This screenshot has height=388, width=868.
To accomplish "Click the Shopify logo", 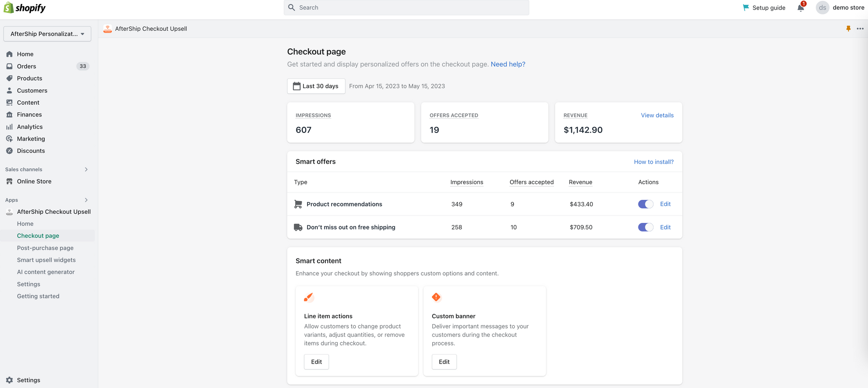I will coord(25,8).
